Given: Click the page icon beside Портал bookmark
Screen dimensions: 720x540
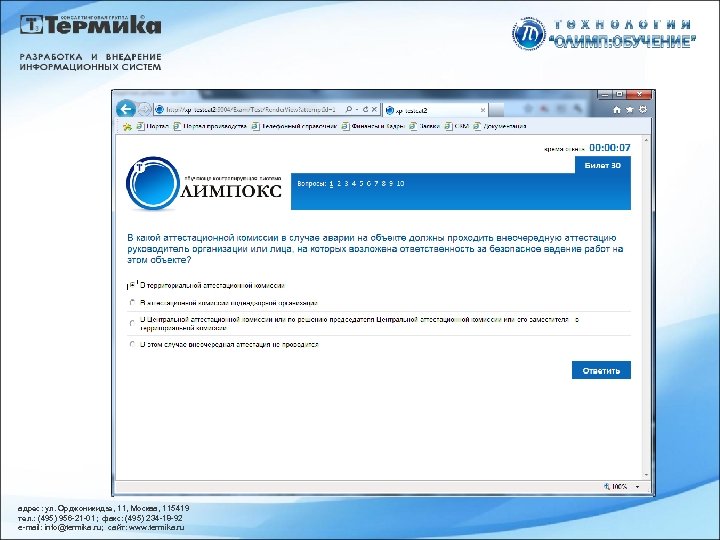Looking at the screenshot, I should [x=140, y=126].
